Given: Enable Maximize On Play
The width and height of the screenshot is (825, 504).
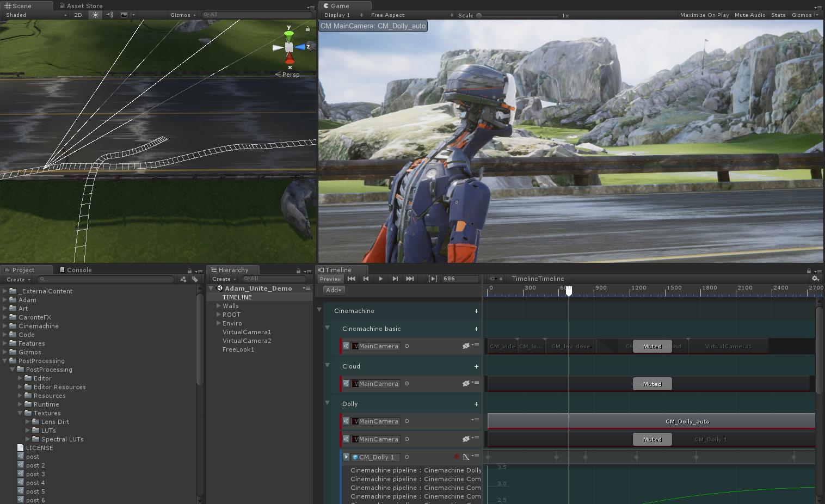Looking at the screenshot, I should (x=704, y=15).
